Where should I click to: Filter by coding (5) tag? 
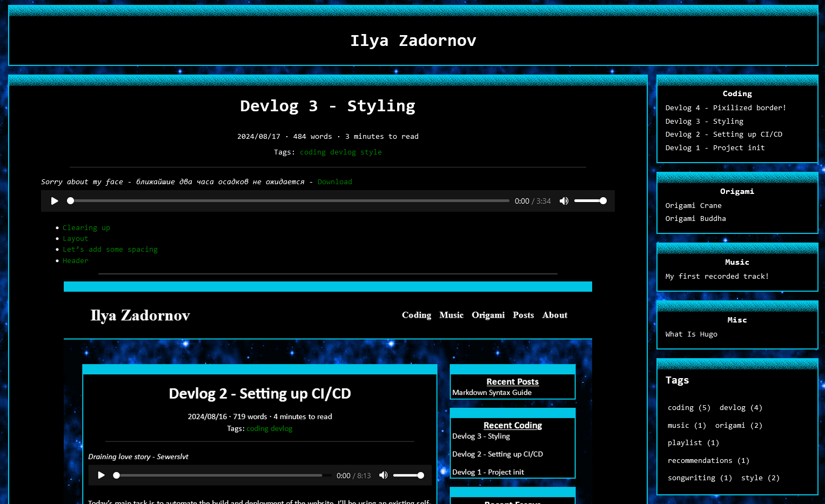(689, 408)
